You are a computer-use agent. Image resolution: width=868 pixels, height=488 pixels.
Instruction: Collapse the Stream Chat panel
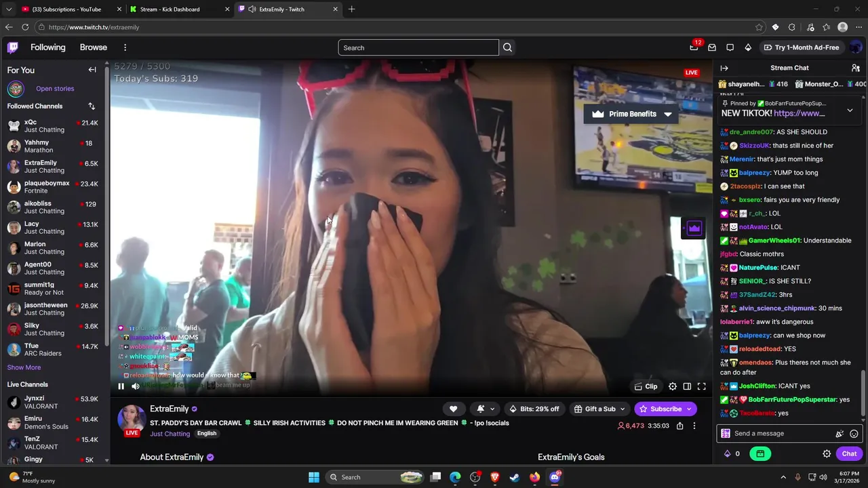tap(724, 68)
